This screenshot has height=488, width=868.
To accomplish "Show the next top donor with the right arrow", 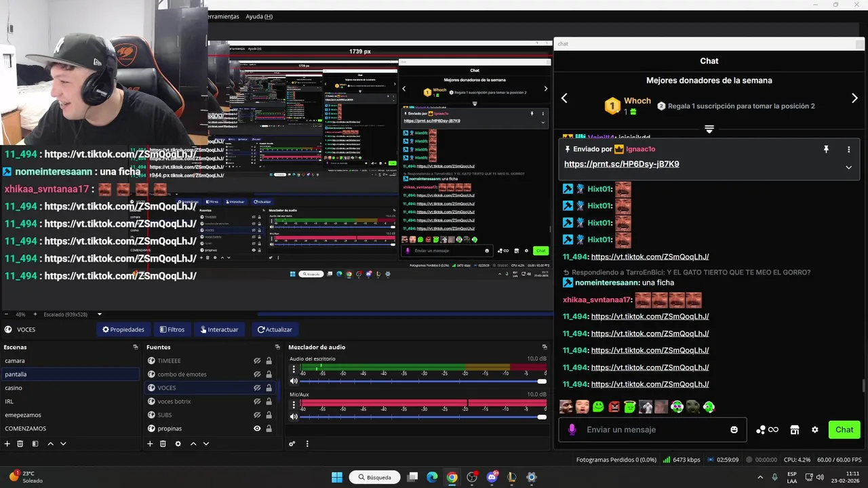I will (x=854, y=98).
